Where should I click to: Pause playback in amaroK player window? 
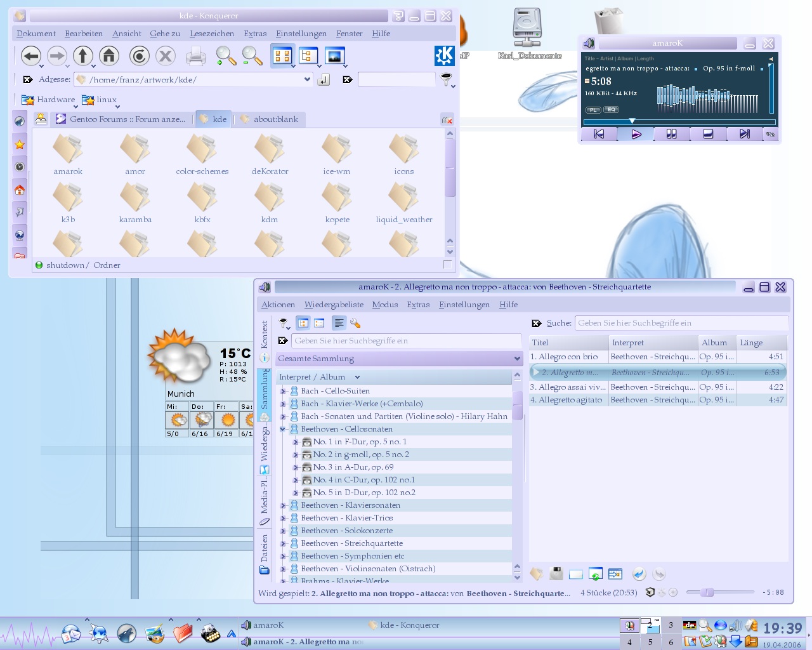click(671, 134)
